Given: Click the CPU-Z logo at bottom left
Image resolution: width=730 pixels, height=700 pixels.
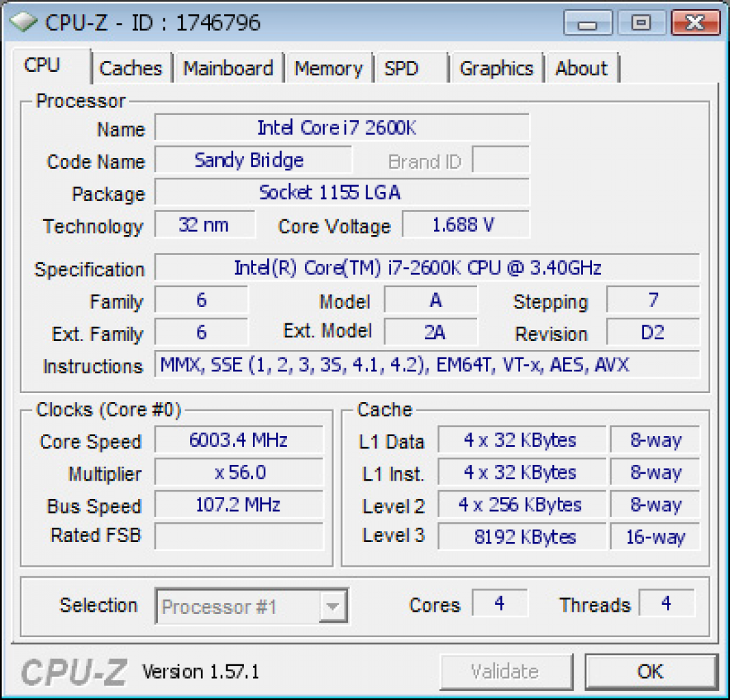Looking at the screenshot, I should [74, 671].
